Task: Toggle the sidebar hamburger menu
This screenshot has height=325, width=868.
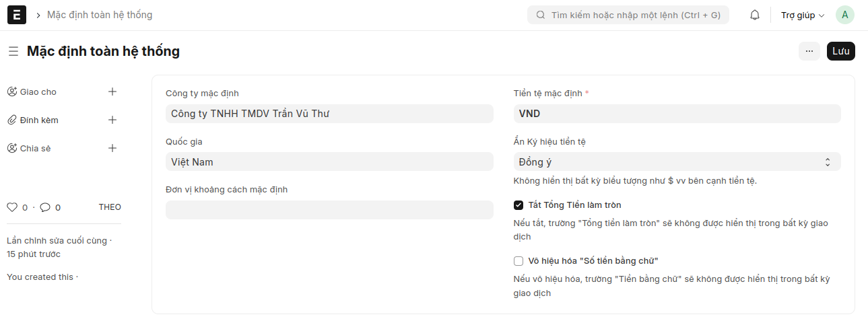Action: coord(13,51)
